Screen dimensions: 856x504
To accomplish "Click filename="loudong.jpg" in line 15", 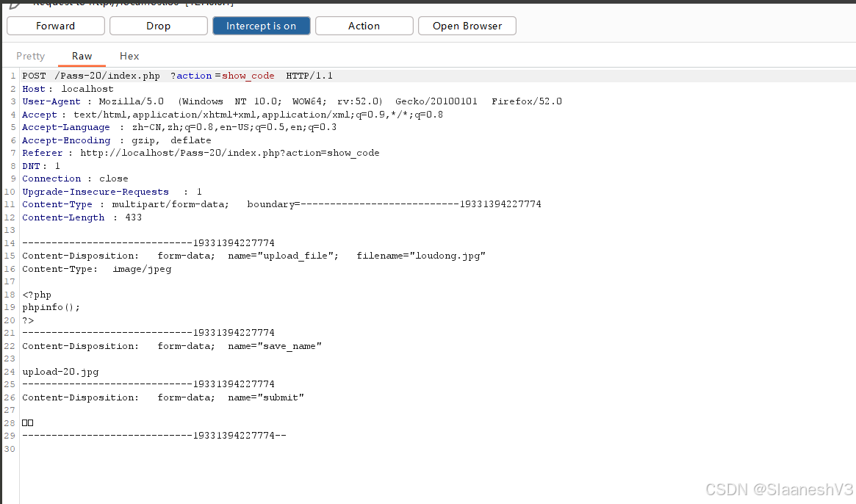I will point(421,256).
